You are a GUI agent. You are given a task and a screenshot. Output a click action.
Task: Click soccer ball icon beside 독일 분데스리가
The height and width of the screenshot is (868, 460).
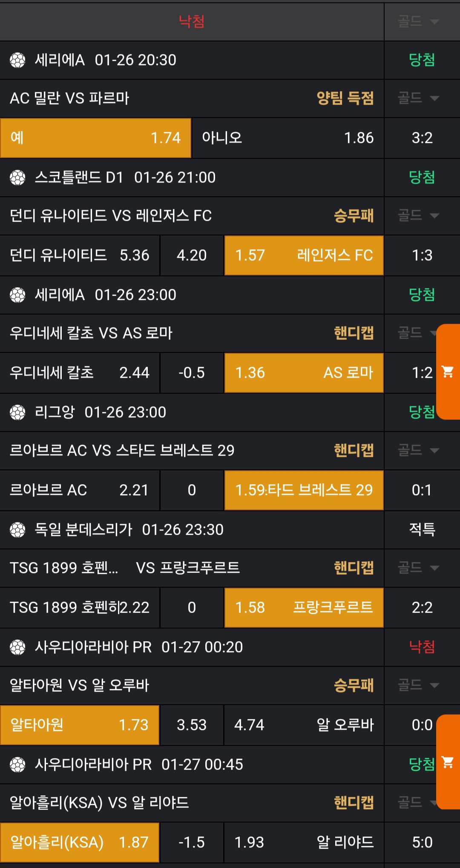coord(17,530)
